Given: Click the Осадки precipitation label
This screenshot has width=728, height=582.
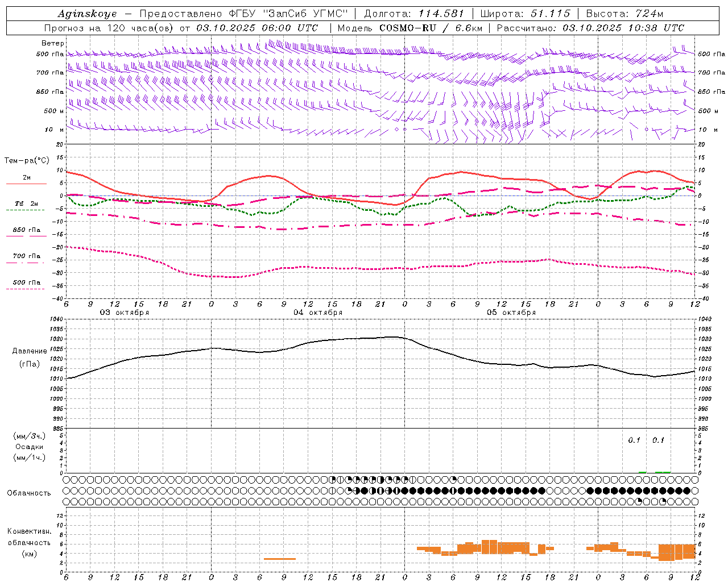Looking at the screenshot, I should [30, 447].
